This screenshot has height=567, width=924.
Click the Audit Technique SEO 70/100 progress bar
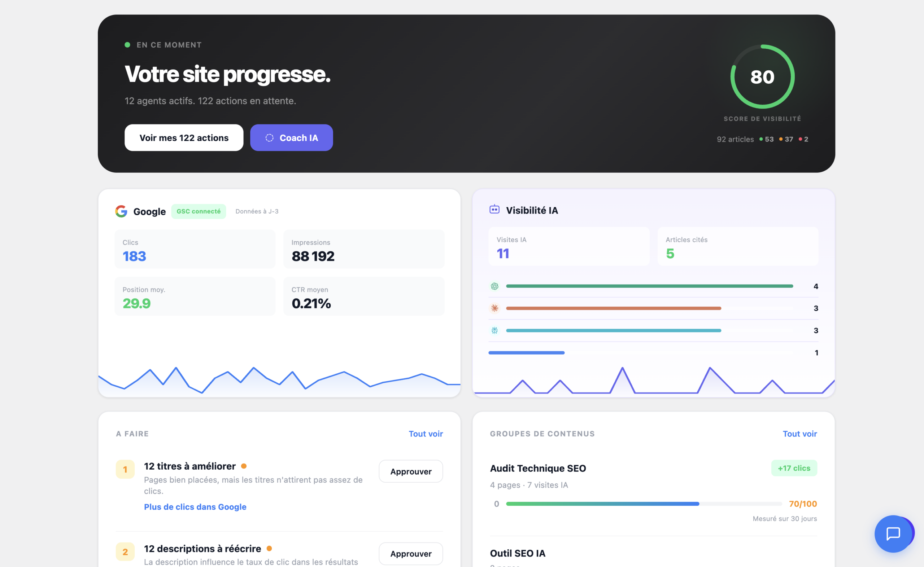click(644, 504)
